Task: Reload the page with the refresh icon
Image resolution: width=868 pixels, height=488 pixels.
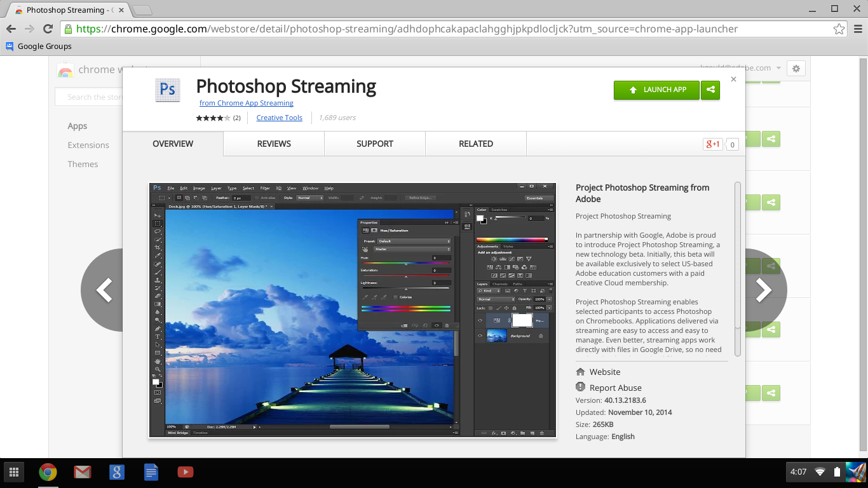Action: coord(48,29)
